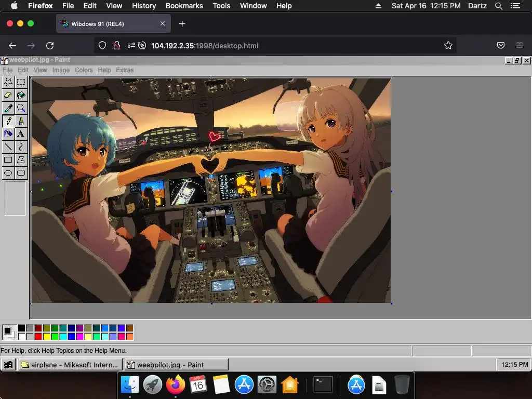The height and width of the screenshot is (399, 532).
Task: Click the insecure connection lock icon
Action: 117,46
